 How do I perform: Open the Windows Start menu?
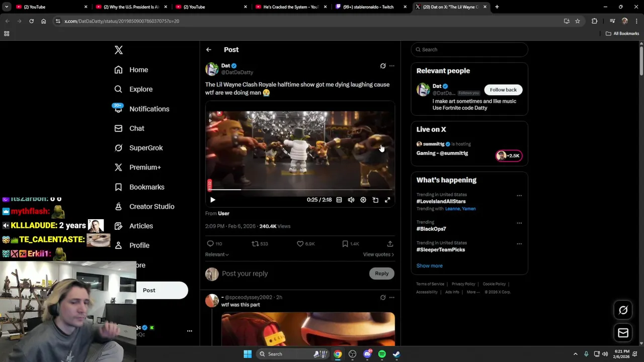point(248,354)
